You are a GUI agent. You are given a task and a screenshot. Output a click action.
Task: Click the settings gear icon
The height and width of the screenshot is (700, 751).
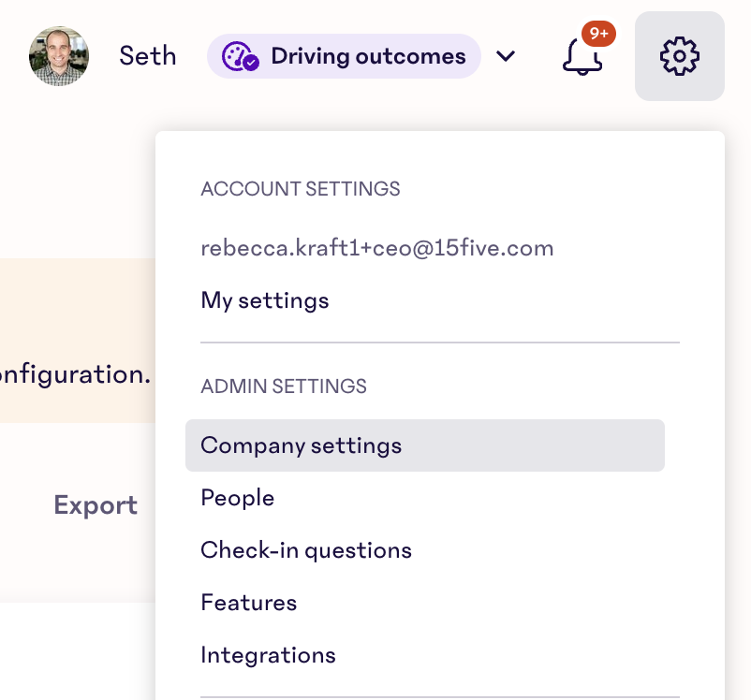pos(679,56)
